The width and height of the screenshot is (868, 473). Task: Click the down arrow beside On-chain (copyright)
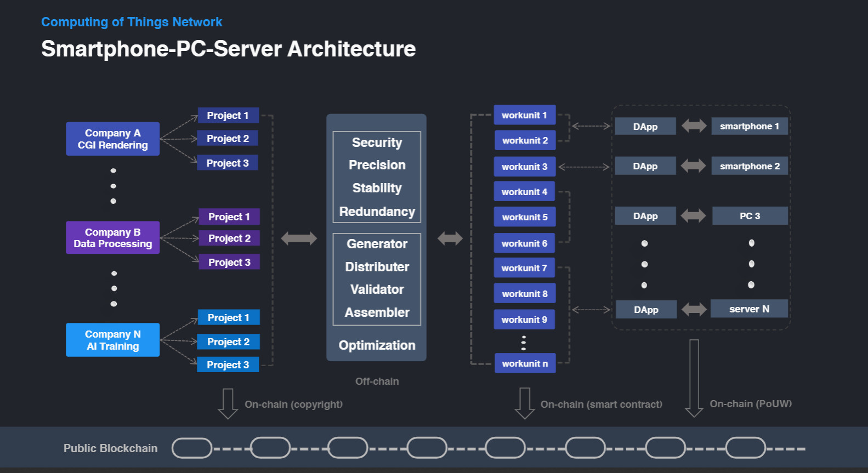coord(228,404)
